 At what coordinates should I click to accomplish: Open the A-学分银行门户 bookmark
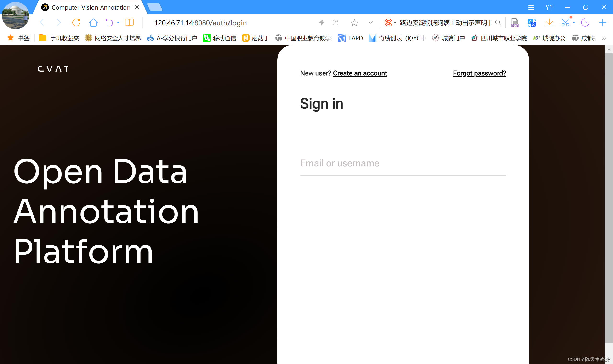click(172, 38)
